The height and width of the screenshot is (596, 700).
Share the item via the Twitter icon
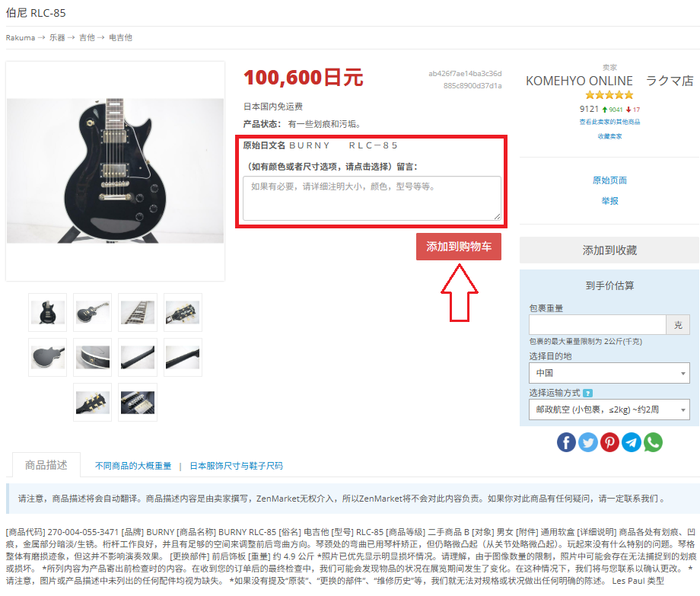[x=588, y=442]
